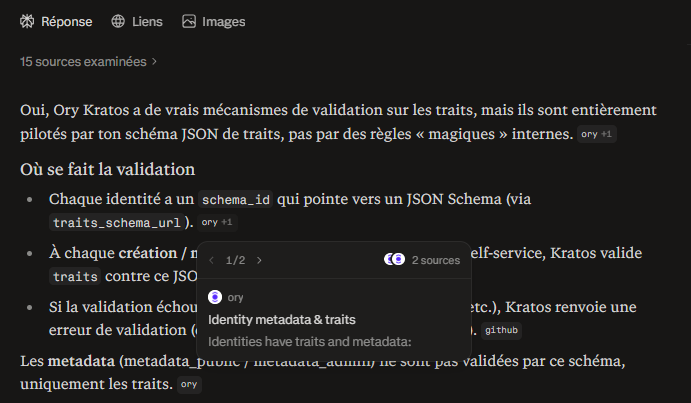This screenshot has height=403, width=691.
Task: Click the 1/2 source page indicator
Action: (235, 260)
